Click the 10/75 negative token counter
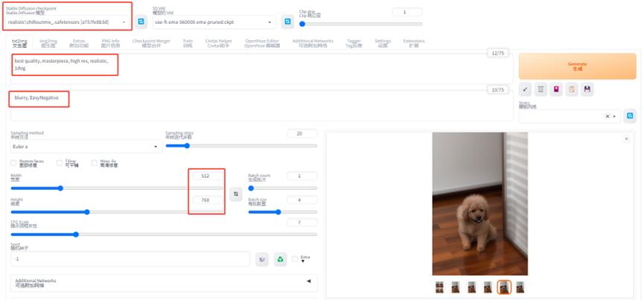 coord(497,90)
